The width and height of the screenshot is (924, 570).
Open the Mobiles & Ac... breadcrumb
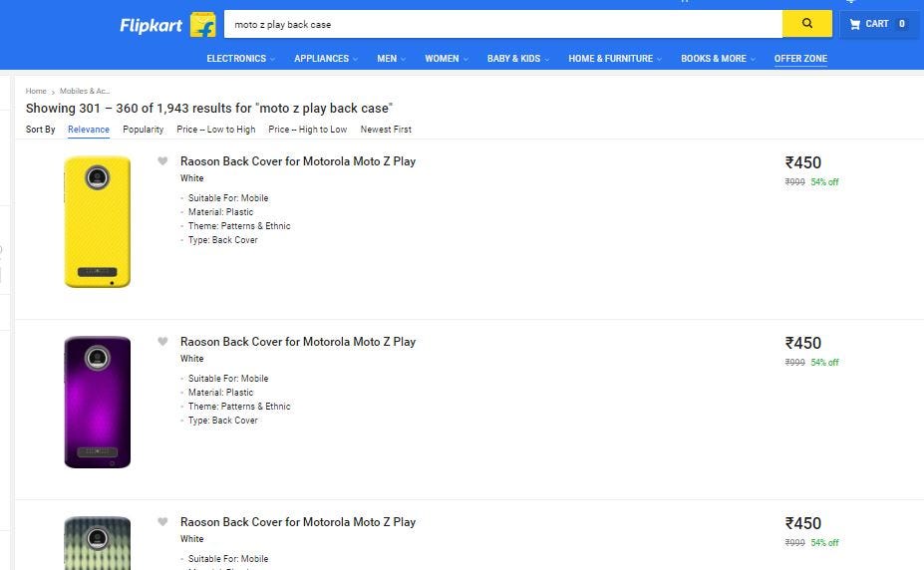click(85, 91)
